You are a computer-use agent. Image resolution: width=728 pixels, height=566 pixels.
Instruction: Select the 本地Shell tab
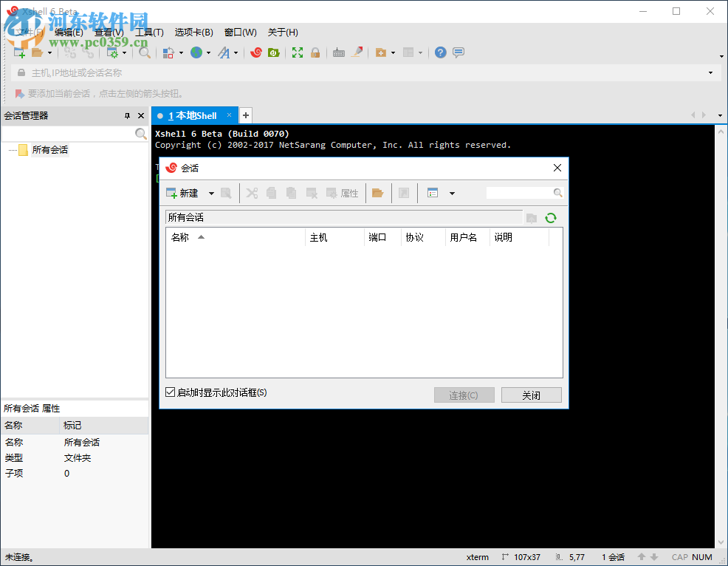click(x=193, y=115)
